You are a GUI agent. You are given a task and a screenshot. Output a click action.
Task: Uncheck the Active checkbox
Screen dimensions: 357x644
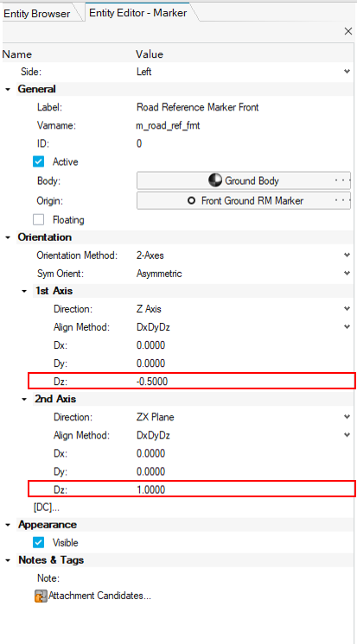tap(38, 161)
